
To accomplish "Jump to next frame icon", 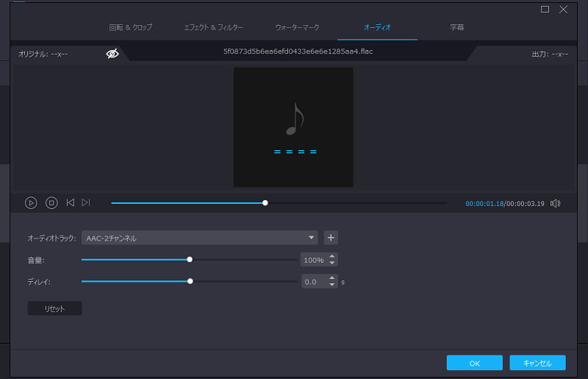I will tap(86, 202).
